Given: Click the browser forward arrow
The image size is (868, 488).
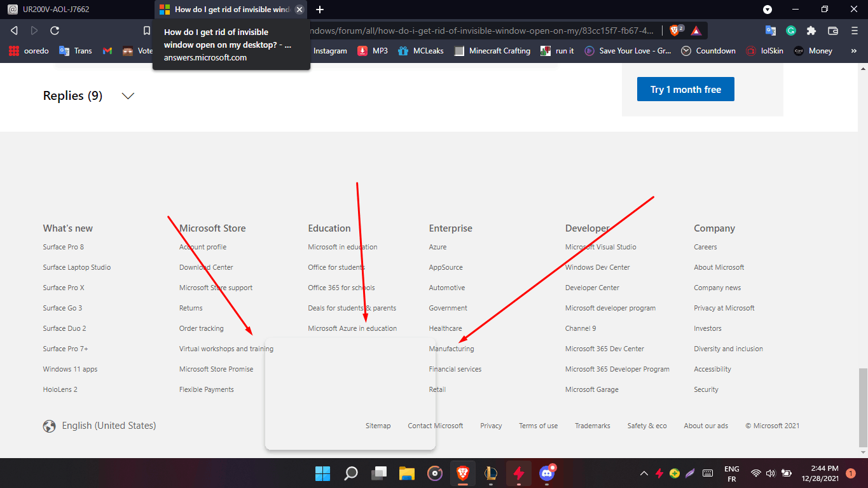Looking at the screenshot, I should click(34, 31).
